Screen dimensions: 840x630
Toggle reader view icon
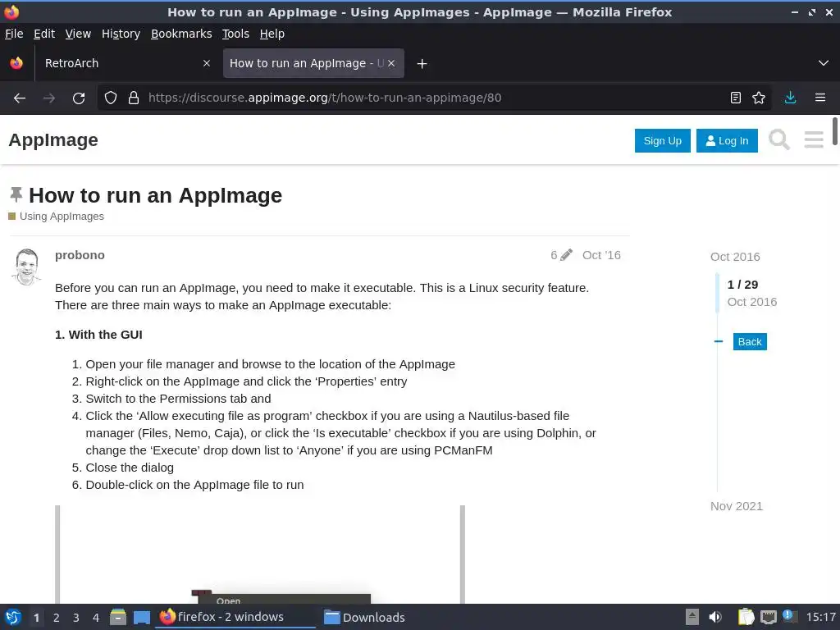736,98
